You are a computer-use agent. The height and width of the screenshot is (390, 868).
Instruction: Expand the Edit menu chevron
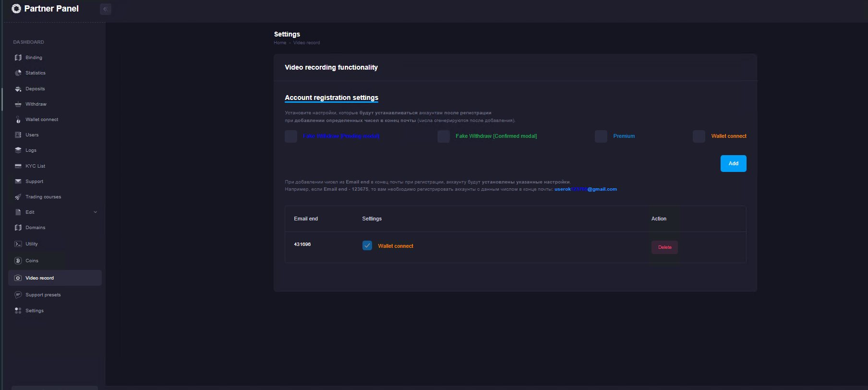coord(95,212)
